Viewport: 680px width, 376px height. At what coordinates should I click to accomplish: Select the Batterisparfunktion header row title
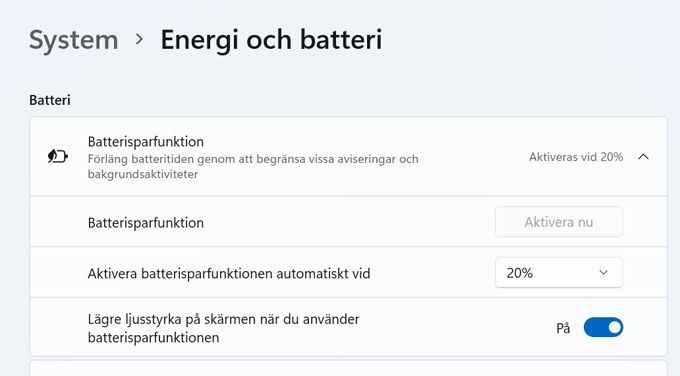[146, 142]
